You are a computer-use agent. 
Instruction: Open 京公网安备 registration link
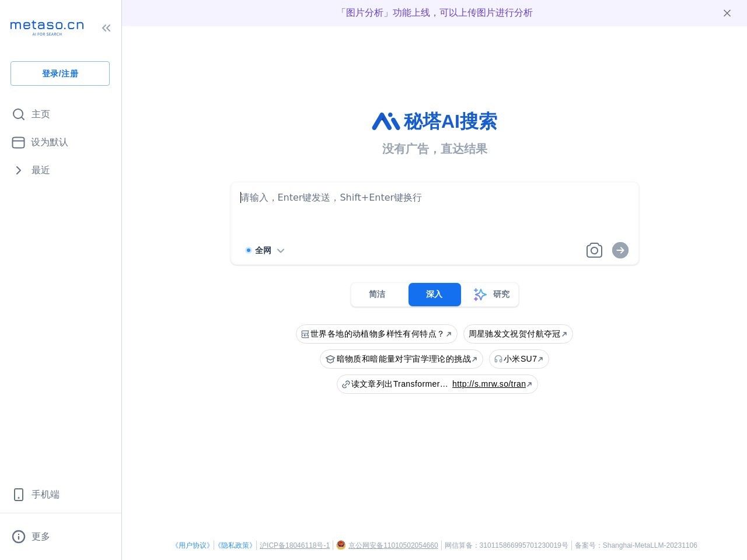tap(393, 545)
